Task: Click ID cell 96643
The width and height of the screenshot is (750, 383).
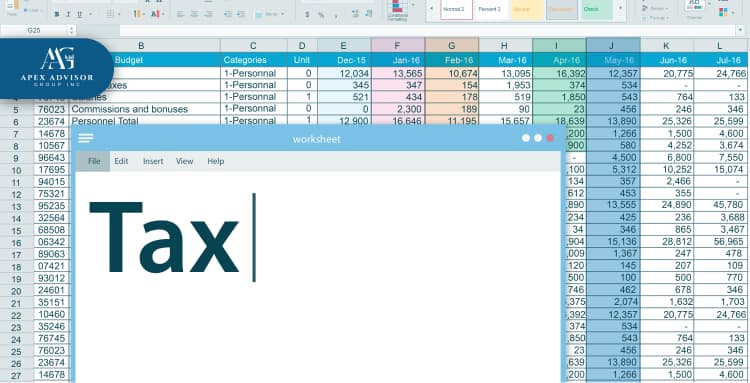Action: [x=51, y=157]
